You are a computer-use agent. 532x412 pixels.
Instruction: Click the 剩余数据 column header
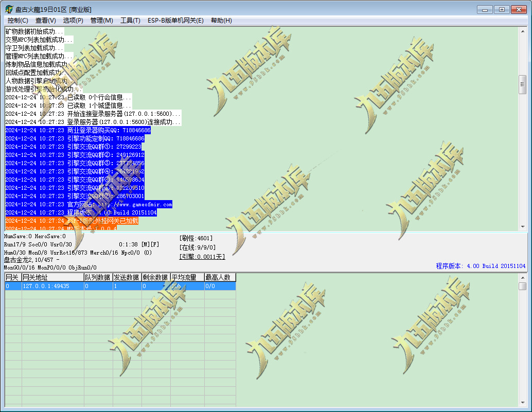(x=156, y=277)
